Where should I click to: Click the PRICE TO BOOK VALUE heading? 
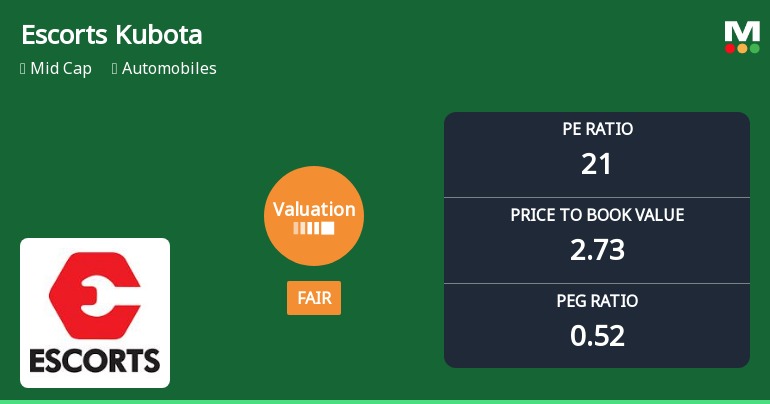[597, 215]
